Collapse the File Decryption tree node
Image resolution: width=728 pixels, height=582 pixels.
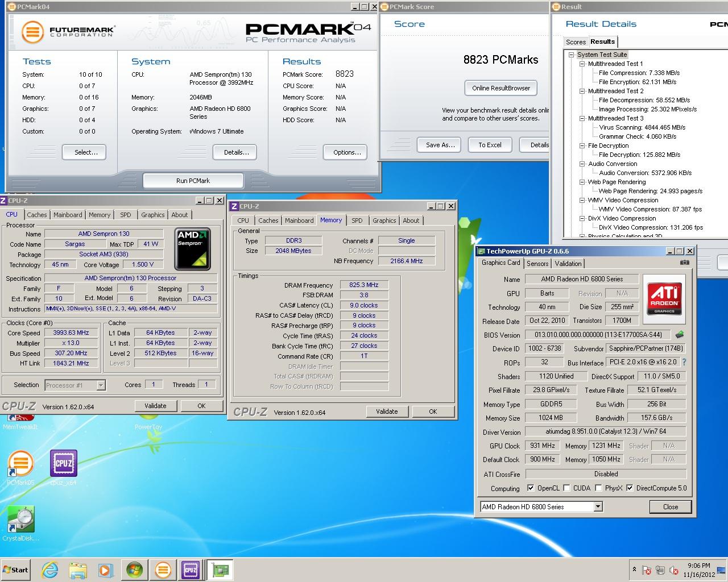click(582, 145)
